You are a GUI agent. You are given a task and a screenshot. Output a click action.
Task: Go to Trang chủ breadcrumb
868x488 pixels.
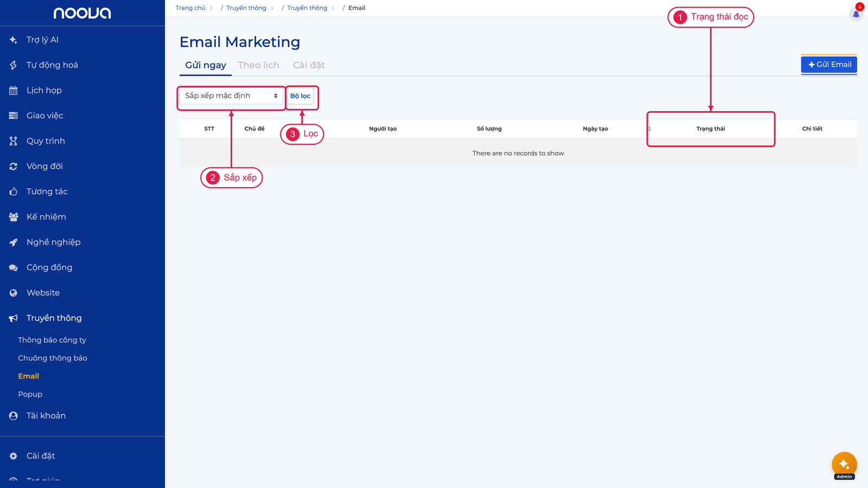(x=190, y=8)
